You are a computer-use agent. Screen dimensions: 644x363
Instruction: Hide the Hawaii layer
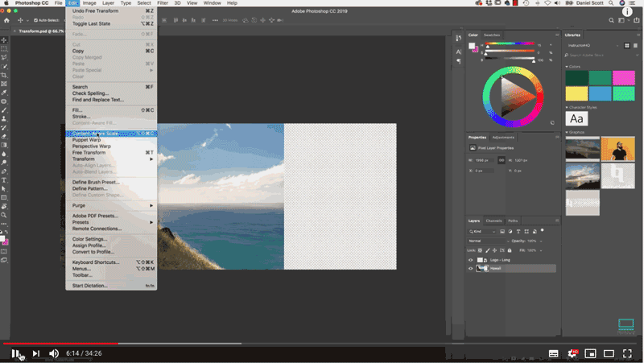click(471, 269)
